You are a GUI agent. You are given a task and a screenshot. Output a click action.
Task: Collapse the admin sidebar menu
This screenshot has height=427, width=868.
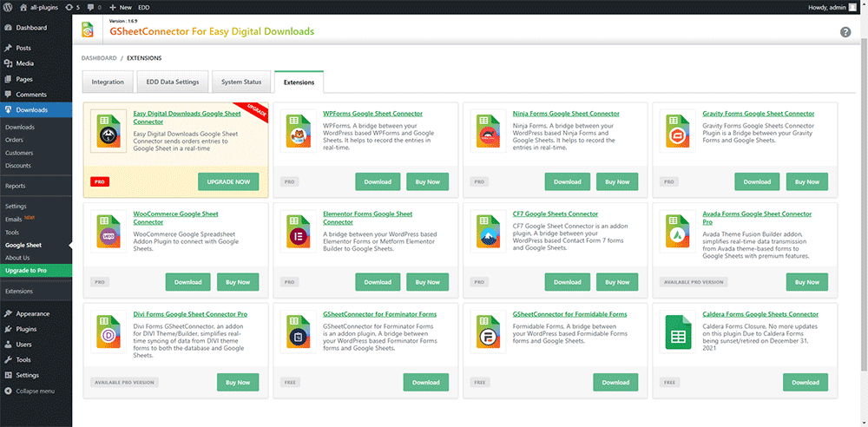click(36, 391)
